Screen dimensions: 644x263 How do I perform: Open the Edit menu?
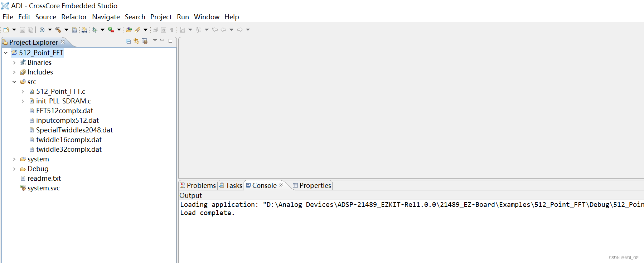tap(24, 17)
